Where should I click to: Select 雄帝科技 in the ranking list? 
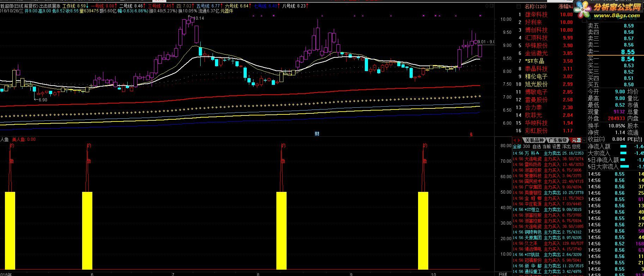tap(536, 14)
